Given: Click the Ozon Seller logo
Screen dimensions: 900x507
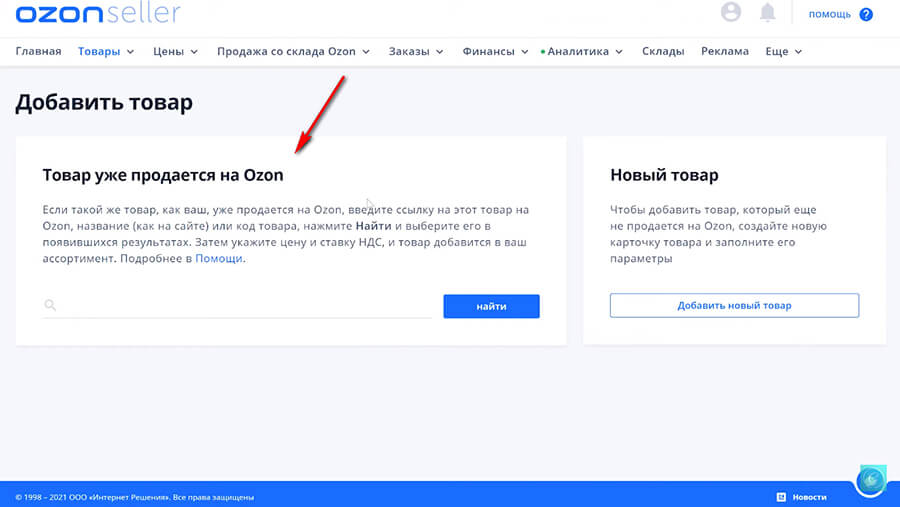Looking at the screenshot, I should point(98,13).
